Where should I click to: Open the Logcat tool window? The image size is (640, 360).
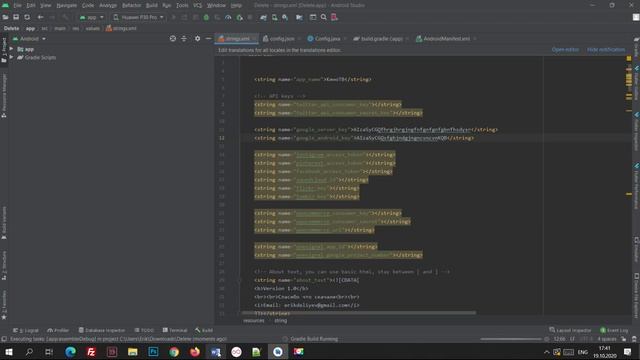tap(26, 330)
